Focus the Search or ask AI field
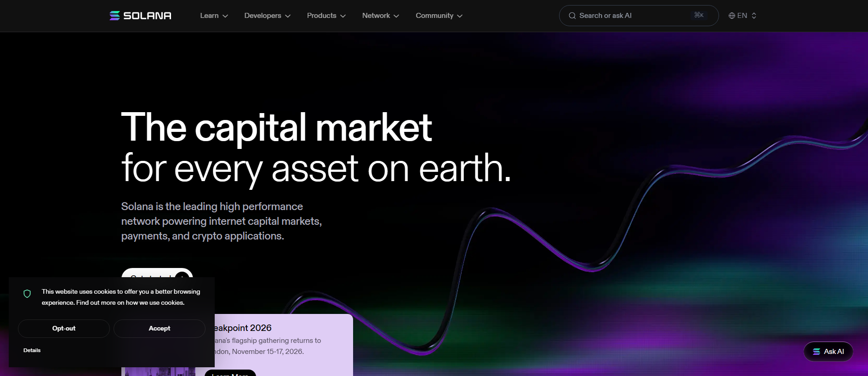 [639, 16]
